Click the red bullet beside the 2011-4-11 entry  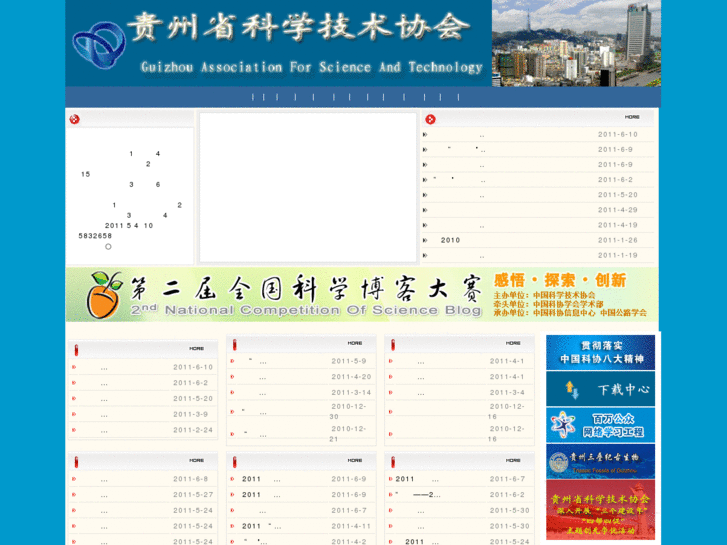pos(232,526)
